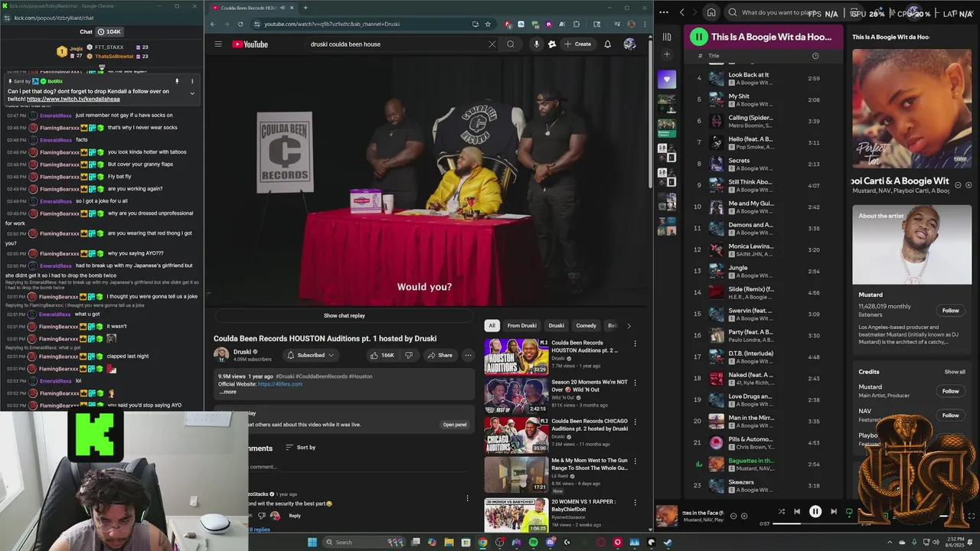Open the comments Sort by dropdown
980x551 pixels.
click(x=300, y=447)
